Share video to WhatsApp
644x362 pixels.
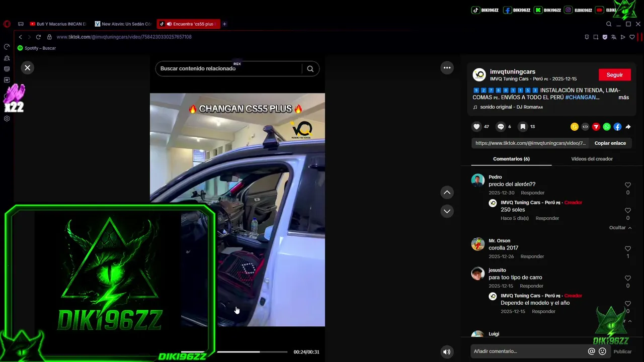607,127
